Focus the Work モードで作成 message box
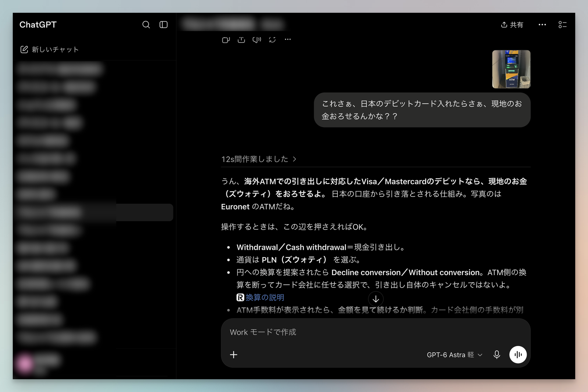This screenshot has width=588, height=392. (376, 332)
